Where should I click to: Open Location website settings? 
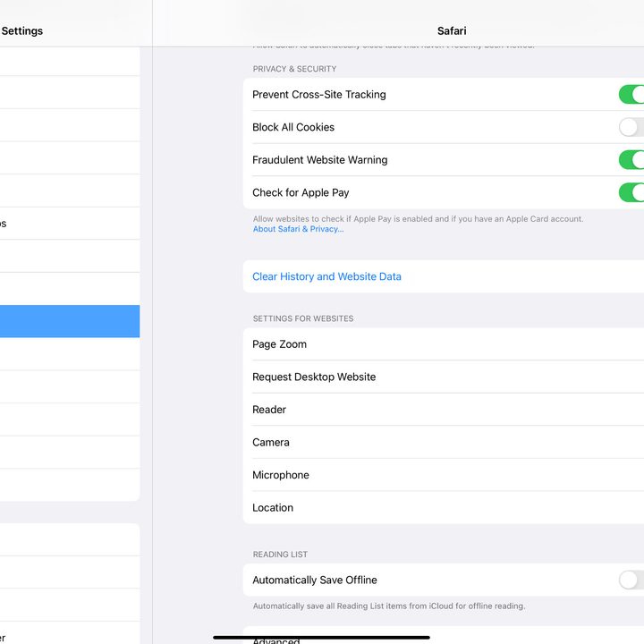pyautogui.click(x=444, y=508)
